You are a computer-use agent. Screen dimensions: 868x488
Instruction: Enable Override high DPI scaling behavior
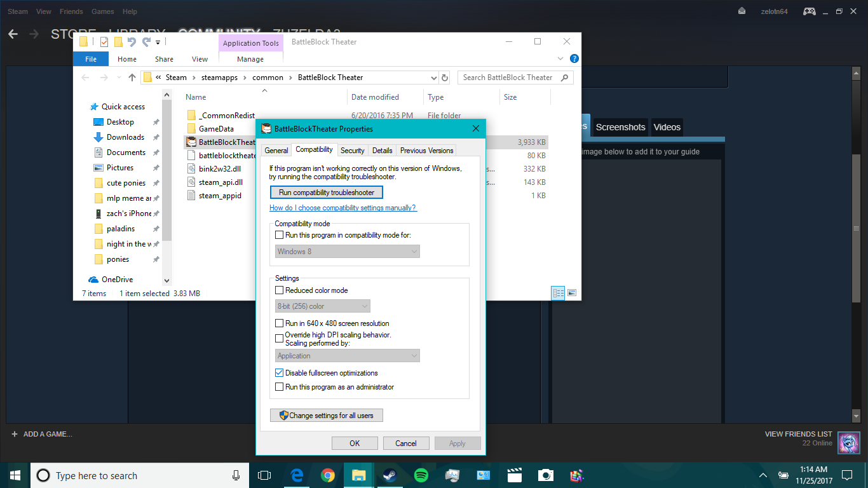point(279,339)
